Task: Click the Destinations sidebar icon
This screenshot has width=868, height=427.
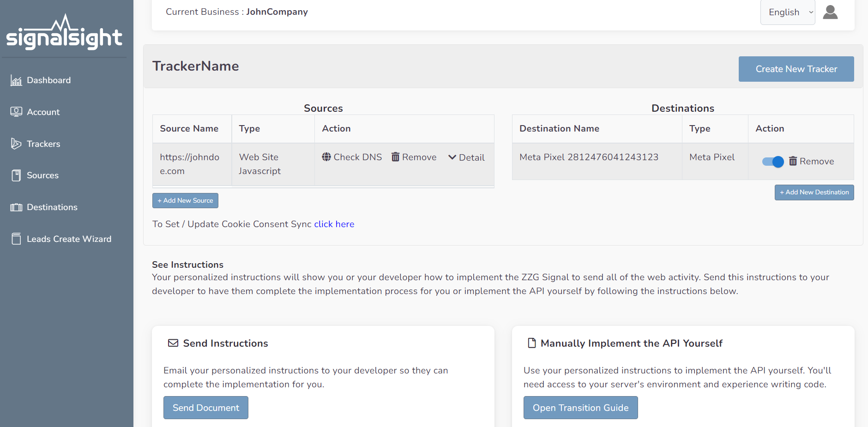Action: point(16,207)
